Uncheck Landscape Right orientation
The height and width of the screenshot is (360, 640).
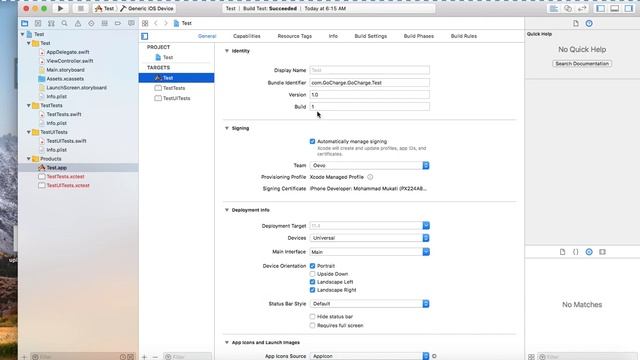(x=312, y=290)
